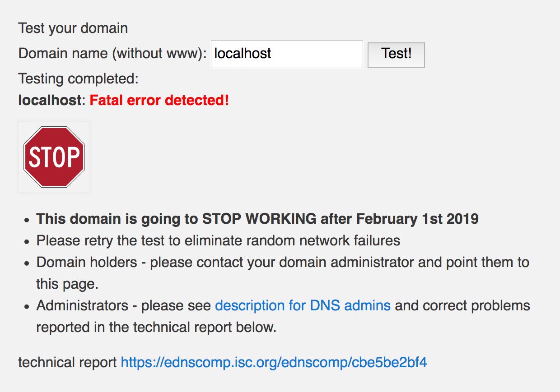The image size is (560, 392).
Task: Open the description for DNS admins link
Action: 303,305
